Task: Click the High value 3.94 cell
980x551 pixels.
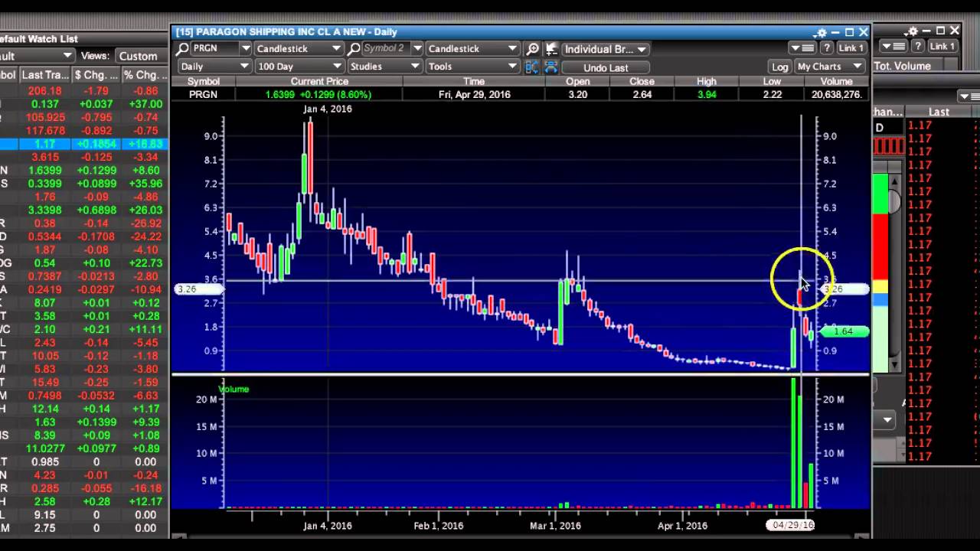Action: tap(707, 95)
